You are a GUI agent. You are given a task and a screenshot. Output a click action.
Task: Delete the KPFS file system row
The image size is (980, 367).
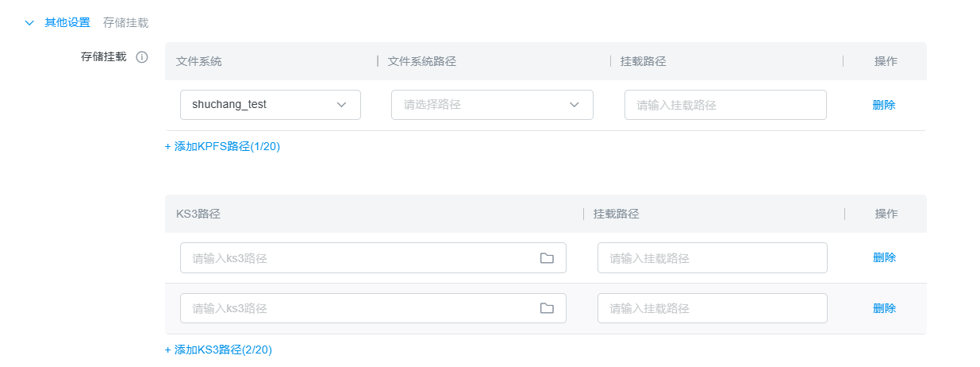tap(883, 105)
